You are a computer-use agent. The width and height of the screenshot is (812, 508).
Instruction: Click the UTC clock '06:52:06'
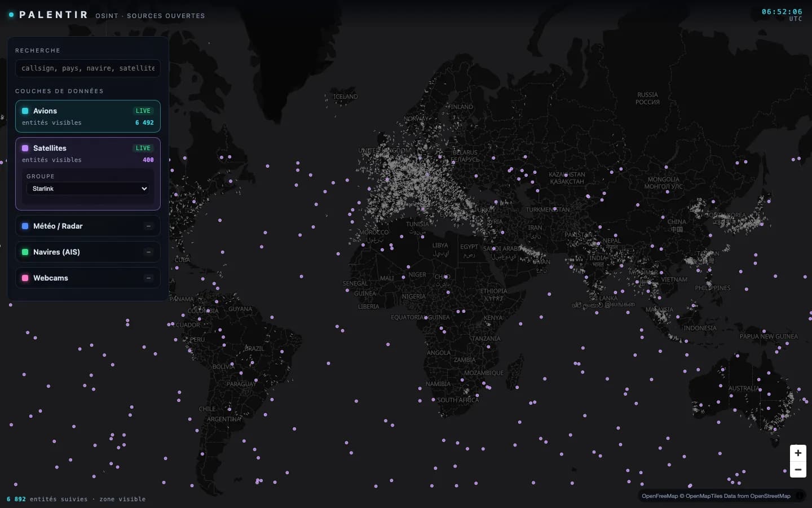[x=782, y=11]
